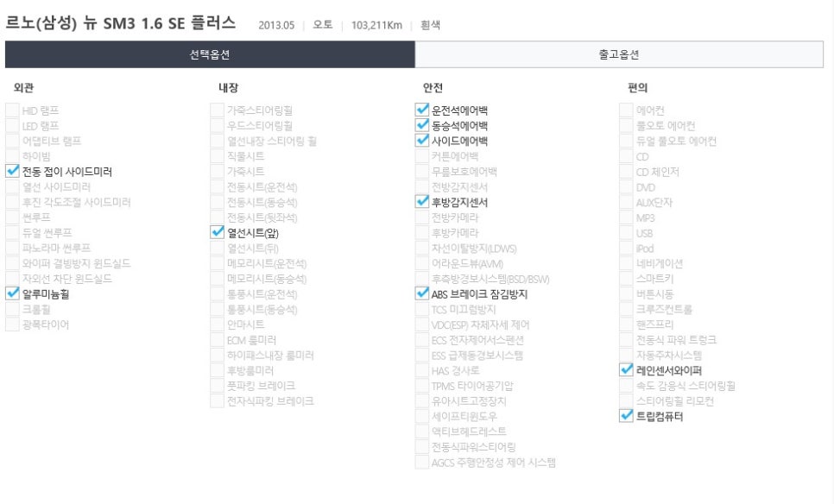
Task: Uncheck ABS 브레이크 잠김방지 checkbox
Action: click(x=422, y=293)
